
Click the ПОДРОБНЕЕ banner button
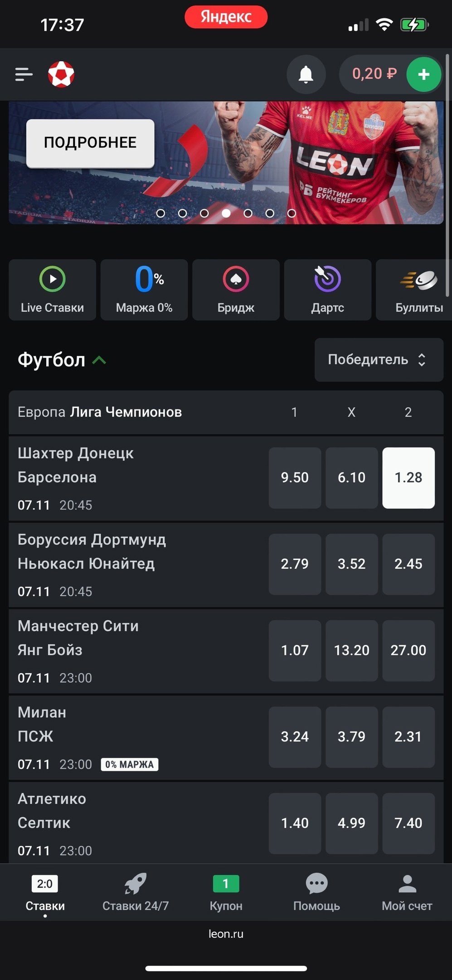(90, 143)
